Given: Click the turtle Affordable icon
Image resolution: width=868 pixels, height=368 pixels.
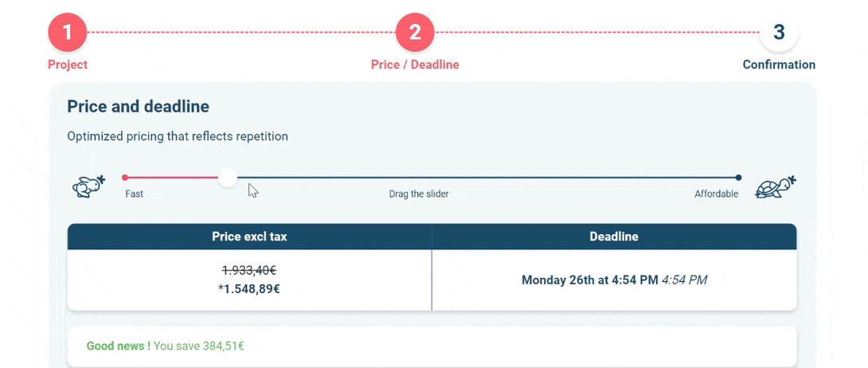Looking at the screenshot, I should 776,186.
